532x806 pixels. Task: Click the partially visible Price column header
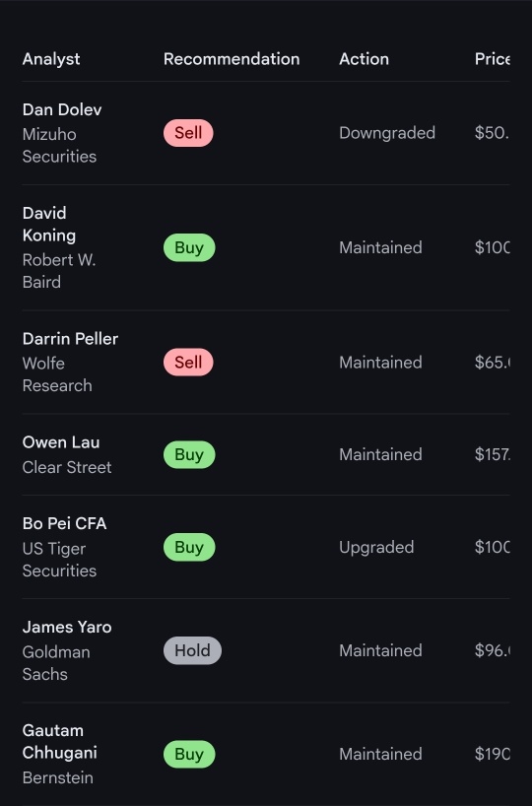[492, 59]
